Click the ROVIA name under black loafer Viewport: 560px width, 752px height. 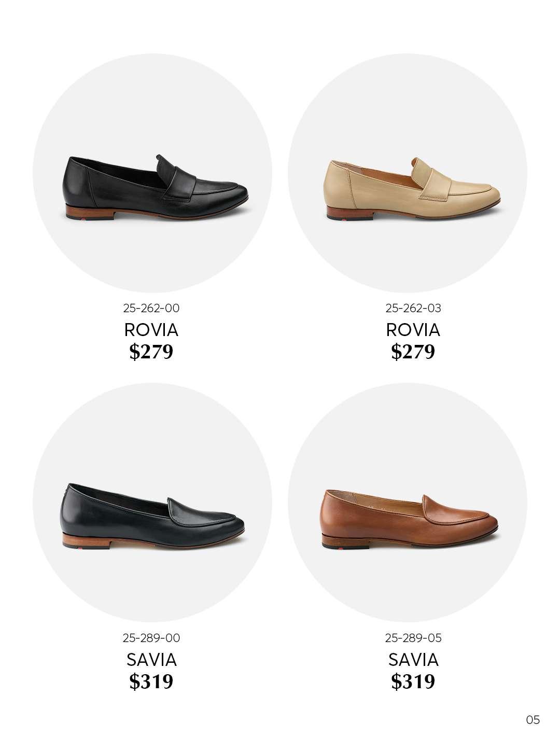pyautogui.click(x=151, y=330)
